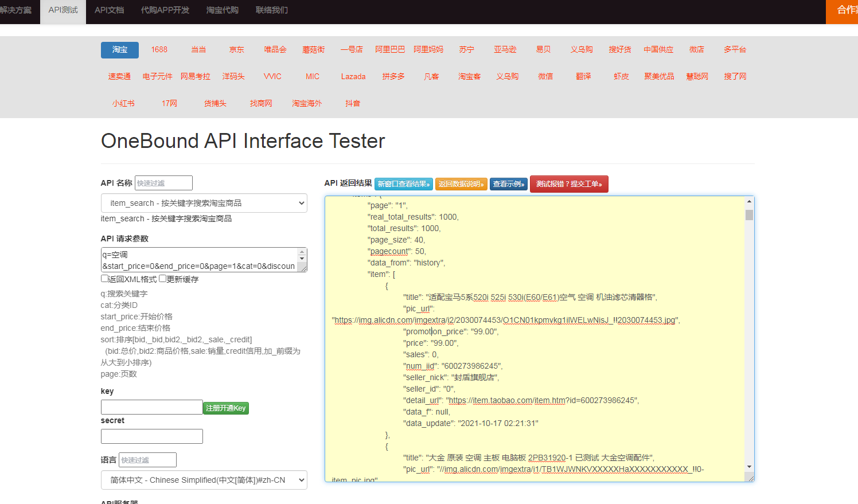Viewport: 858px width, 504px height.
Task: Choose the 拼多多 platform
Action: click(x=393, y=76)
